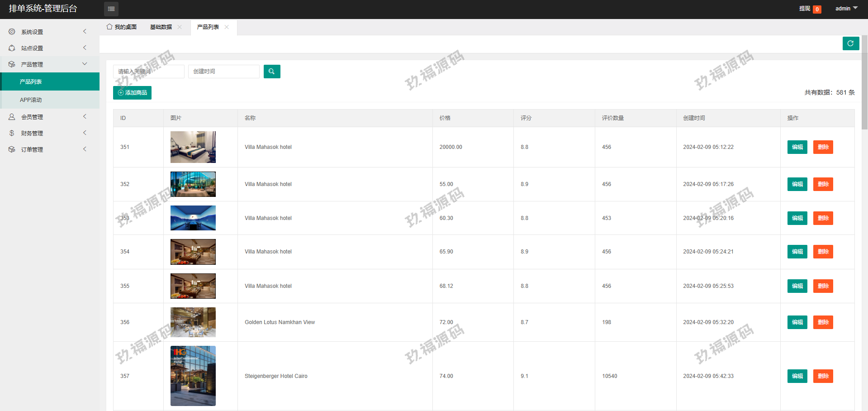Click the 会员管理 user icon

12,117
